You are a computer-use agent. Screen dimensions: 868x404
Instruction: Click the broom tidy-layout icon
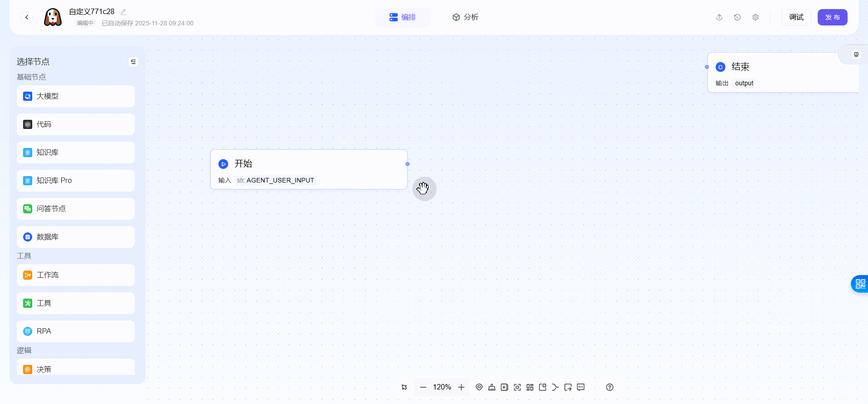pyautogui.click(x=492, y=387)
